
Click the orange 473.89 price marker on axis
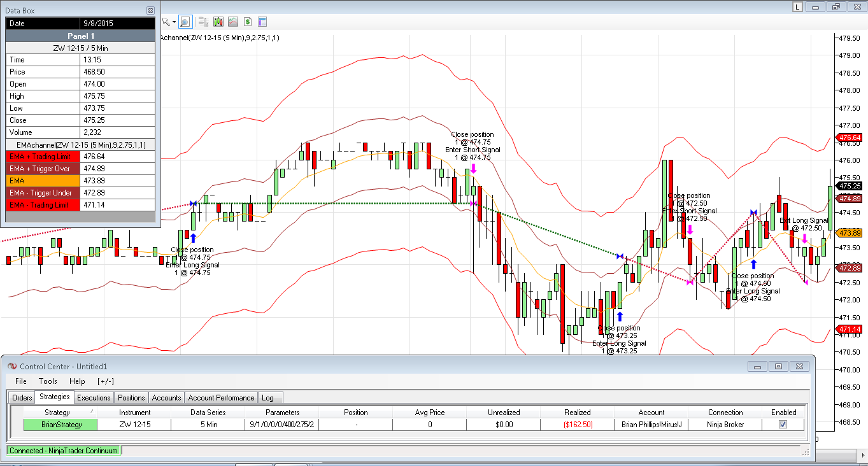coord(850,233)
